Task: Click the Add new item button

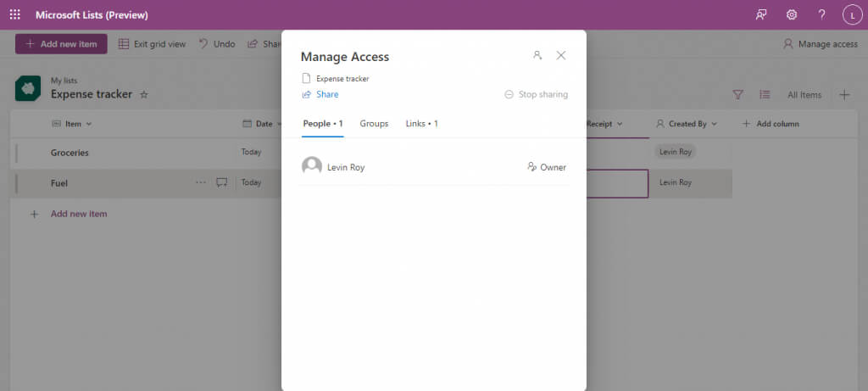Action: [x=61, y=44]
